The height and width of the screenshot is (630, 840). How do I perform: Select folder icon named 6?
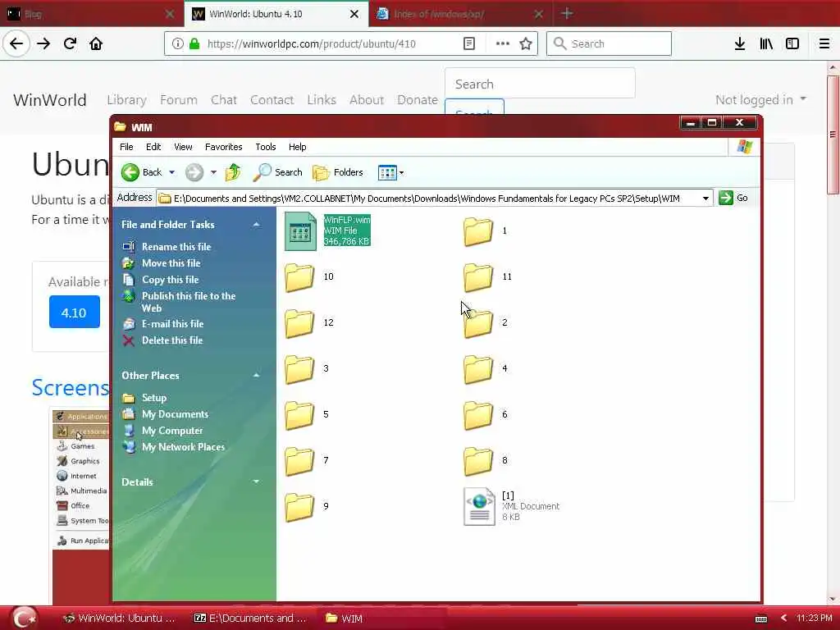point(478,415)
